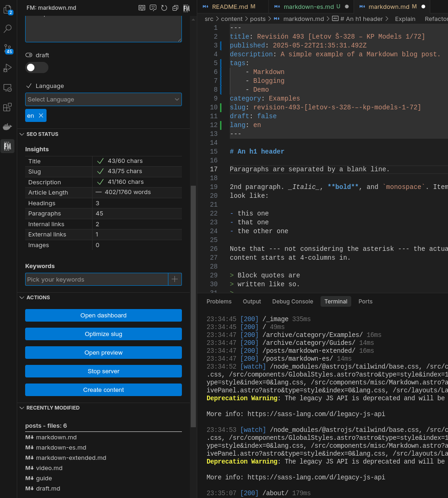Open the Search view in the activity bar

pos(7,29)
